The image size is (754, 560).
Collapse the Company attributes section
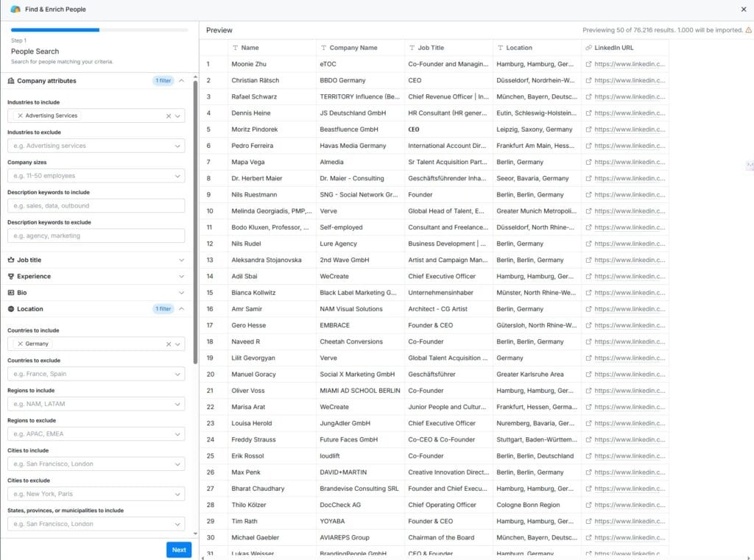tap(181, 81)
